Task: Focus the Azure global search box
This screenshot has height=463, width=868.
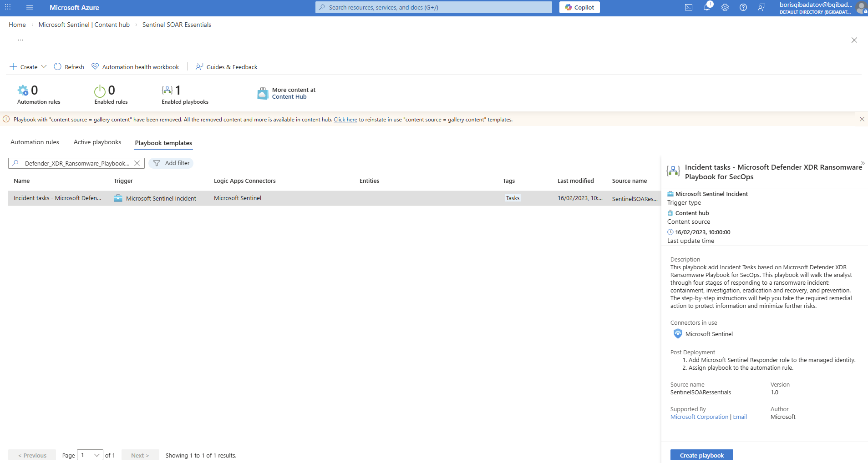Action: tap(433, 7)
